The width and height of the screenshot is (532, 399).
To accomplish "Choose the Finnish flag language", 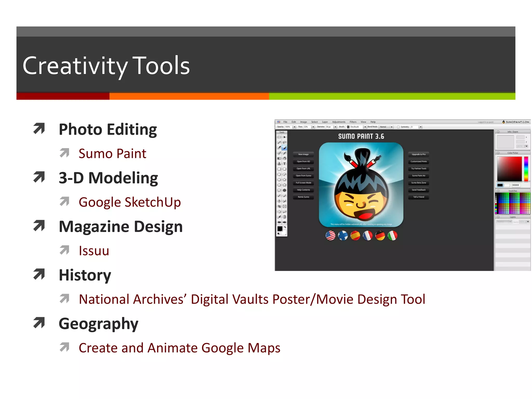I will (x=343, y=236).
